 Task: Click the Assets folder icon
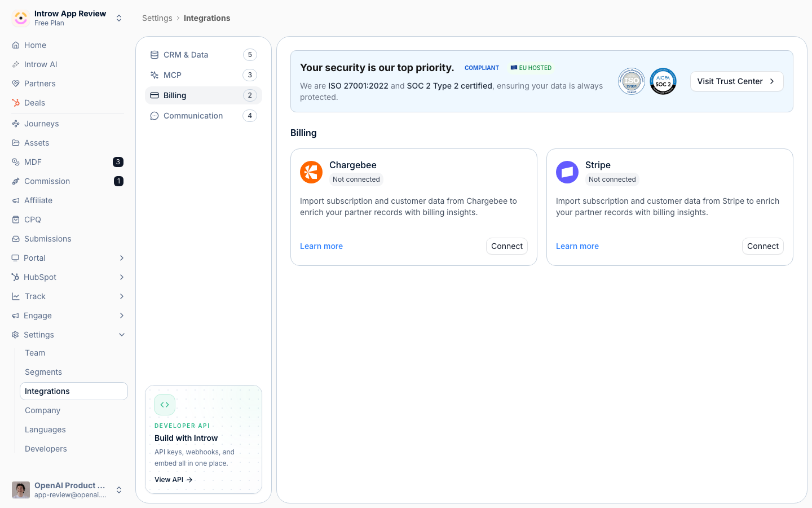[x=16, y=143]
